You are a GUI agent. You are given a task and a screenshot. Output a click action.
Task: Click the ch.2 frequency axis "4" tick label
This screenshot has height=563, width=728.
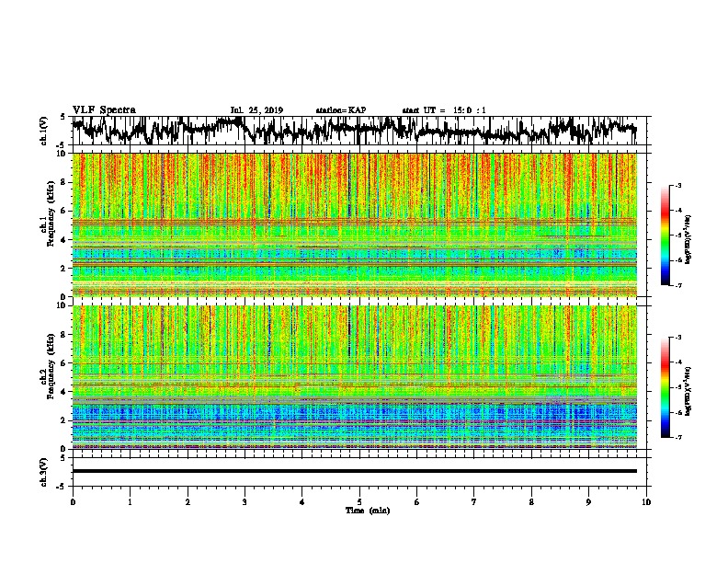64,392
